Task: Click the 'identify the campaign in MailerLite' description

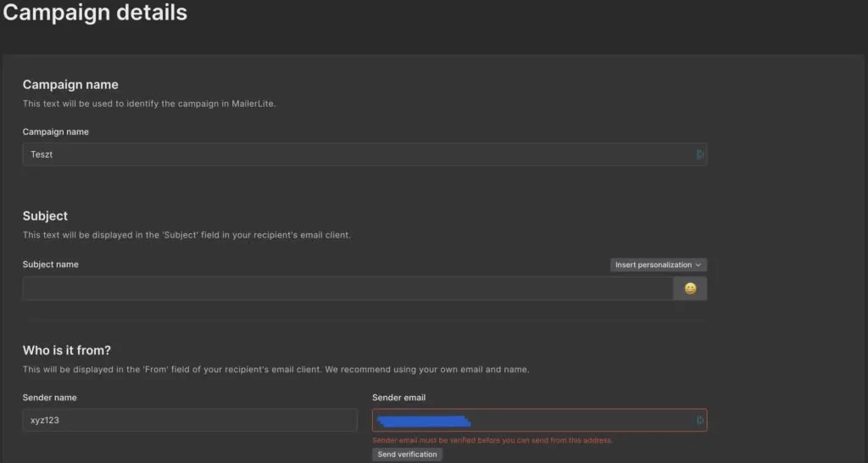Action: 149,103
